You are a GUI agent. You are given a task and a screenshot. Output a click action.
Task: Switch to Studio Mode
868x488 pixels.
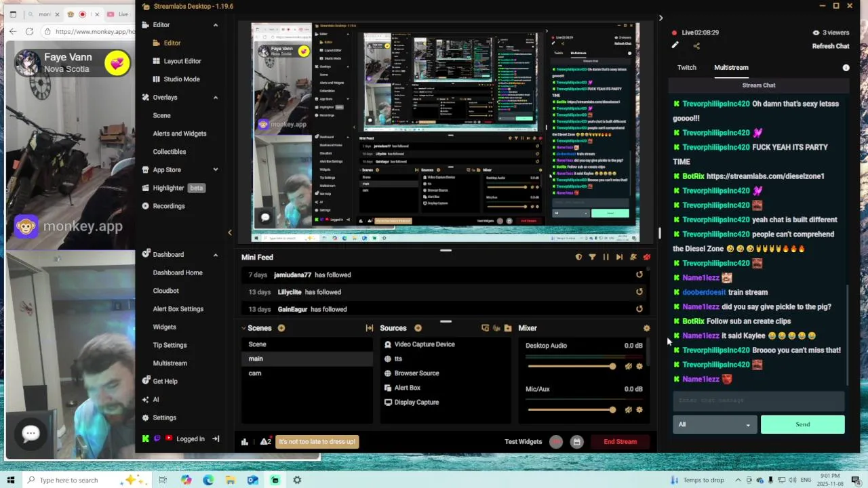pyautogui.click(x=181, y=79)
